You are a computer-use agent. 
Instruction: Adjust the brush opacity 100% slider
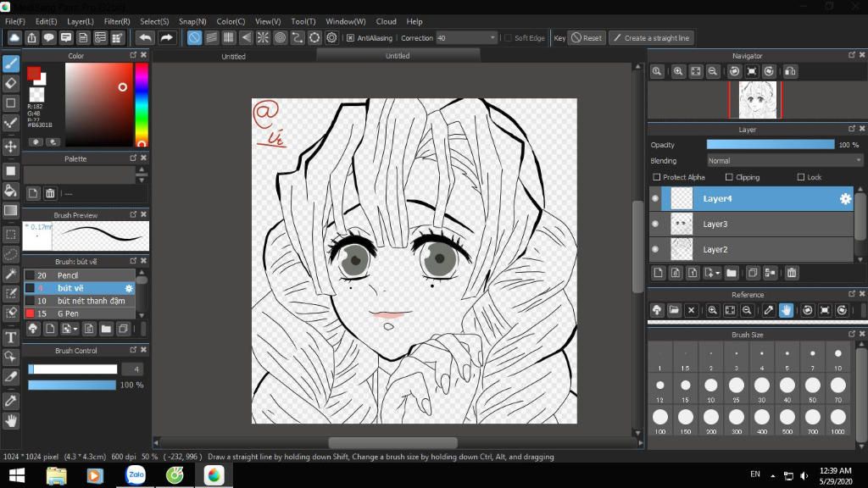tap(72, 385)
